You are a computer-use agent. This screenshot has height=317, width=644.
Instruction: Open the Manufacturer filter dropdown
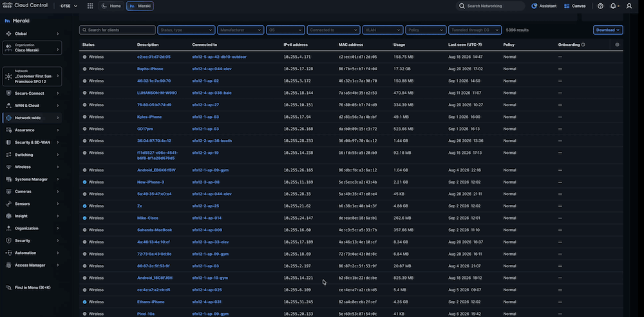coord(240,30)
